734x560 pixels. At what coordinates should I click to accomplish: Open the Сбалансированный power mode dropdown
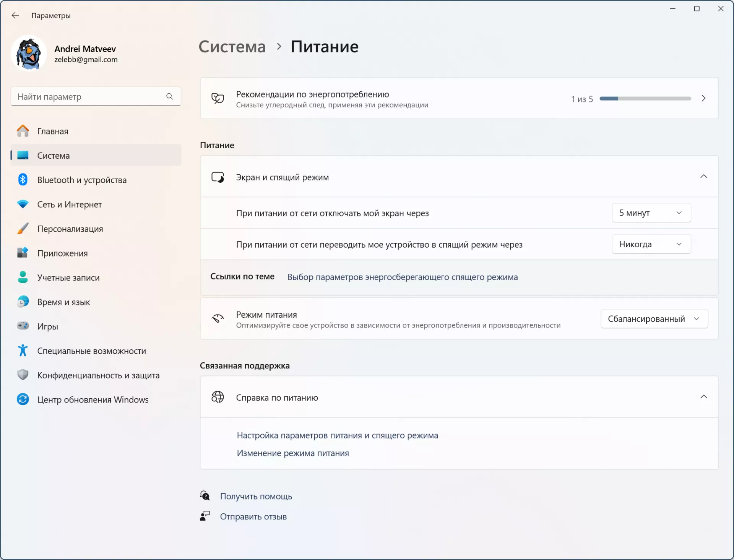pyautogui.click(x=654, y=319)
